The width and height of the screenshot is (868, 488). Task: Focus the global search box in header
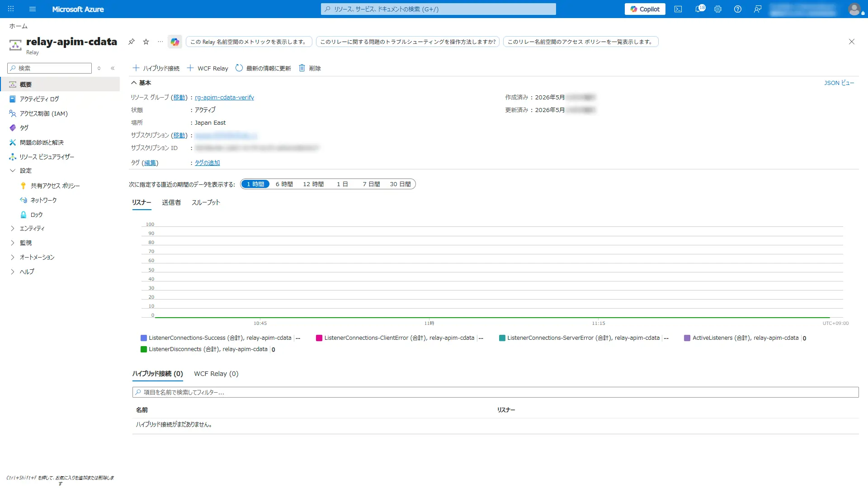pyautogui.click(x=439, y=9)
